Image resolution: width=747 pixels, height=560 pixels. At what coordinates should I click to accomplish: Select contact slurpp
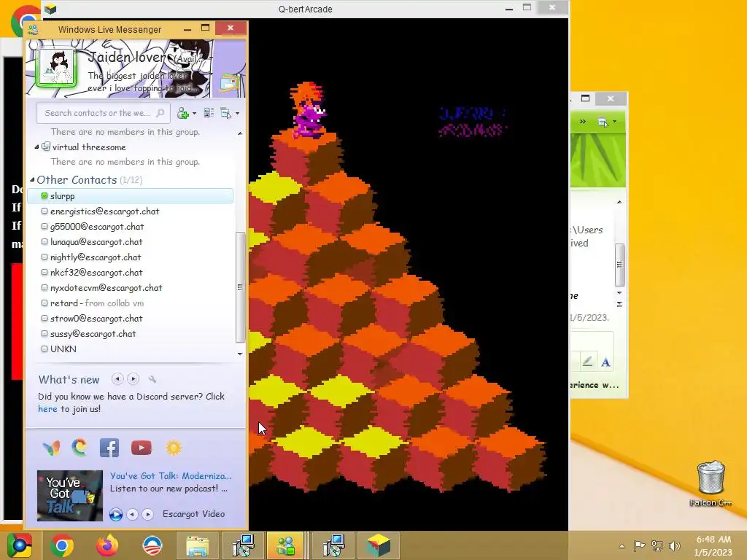click(x=131, y=195)
